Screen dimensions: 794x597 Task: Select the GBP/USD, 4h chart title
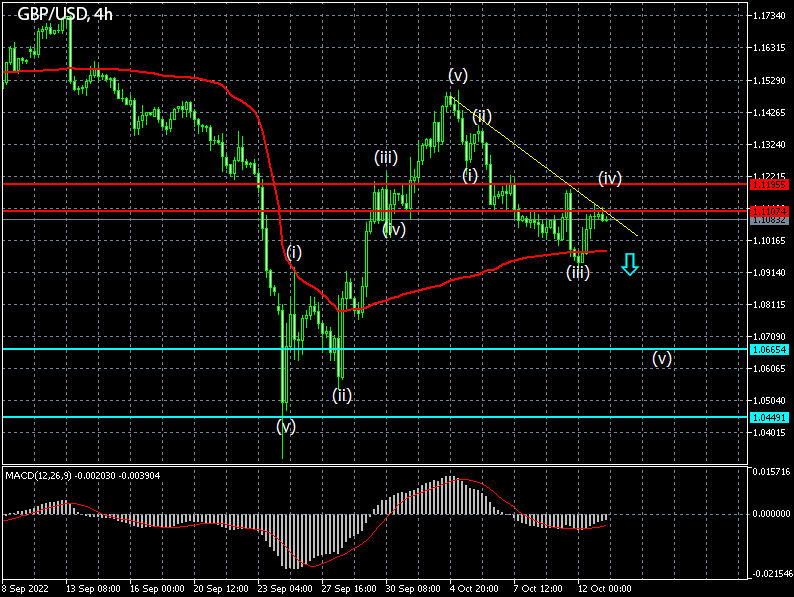65,14
